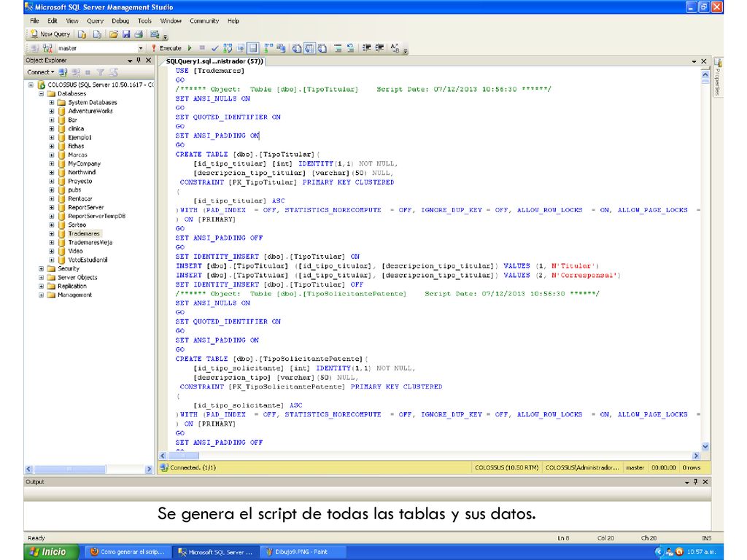The width and height of the screenshot is (747, 560).
Task: Click Uncomment Selected Lines icon
Action: [x=350, y=48]
